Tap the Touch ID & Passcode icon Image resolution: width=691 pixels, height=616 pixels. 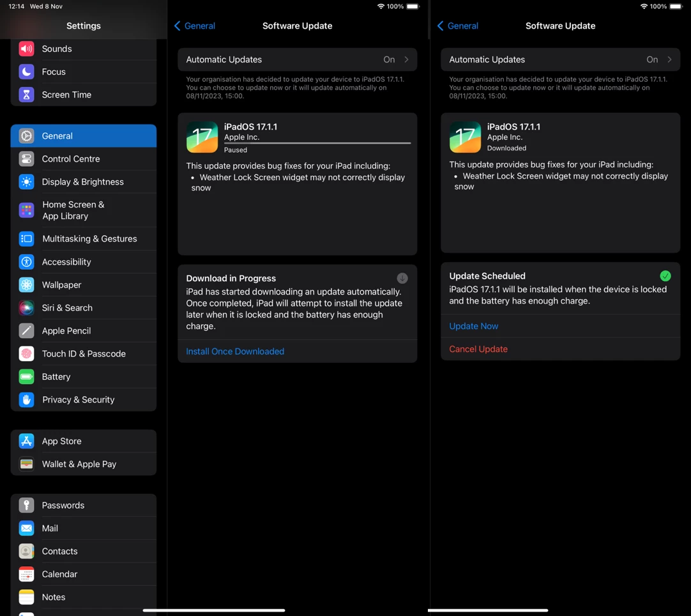tap(26, 353)
